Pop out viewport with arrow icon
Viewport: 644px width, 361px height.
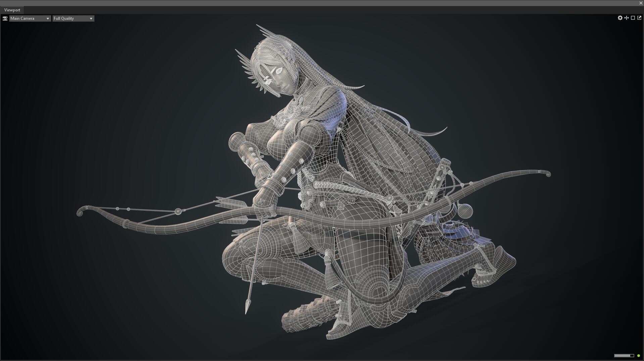(x=639, y=18)
